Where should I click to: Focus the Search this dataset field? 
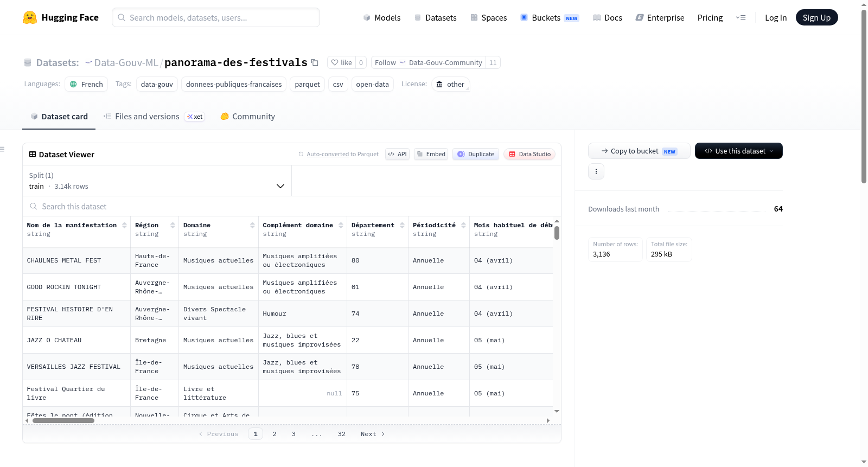[x=292, y=206]
